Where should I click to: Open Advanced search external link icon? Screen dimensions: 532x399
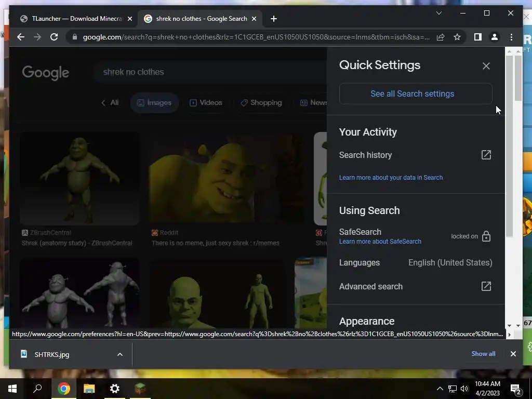pos(486,286)
